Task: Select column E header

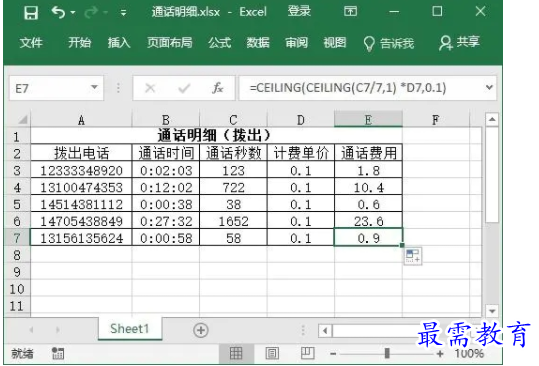Action: point(368,120)
